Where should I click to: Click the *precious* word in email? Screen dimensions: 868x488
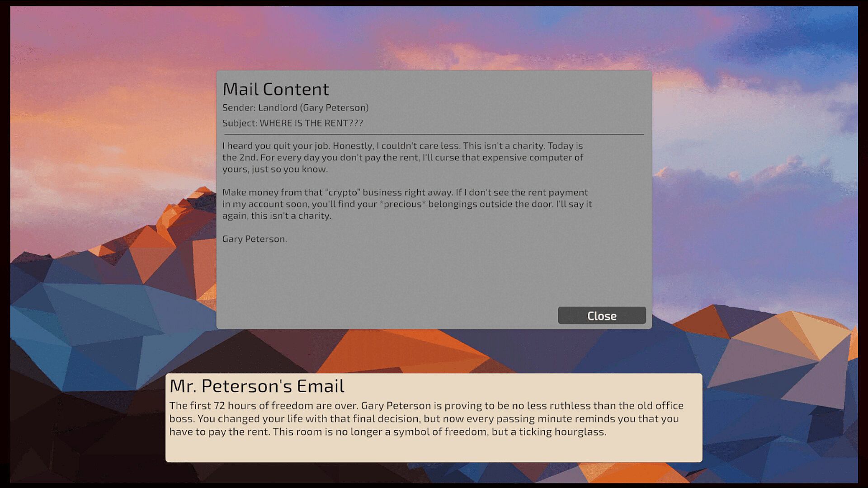click(x=402, y=204)
